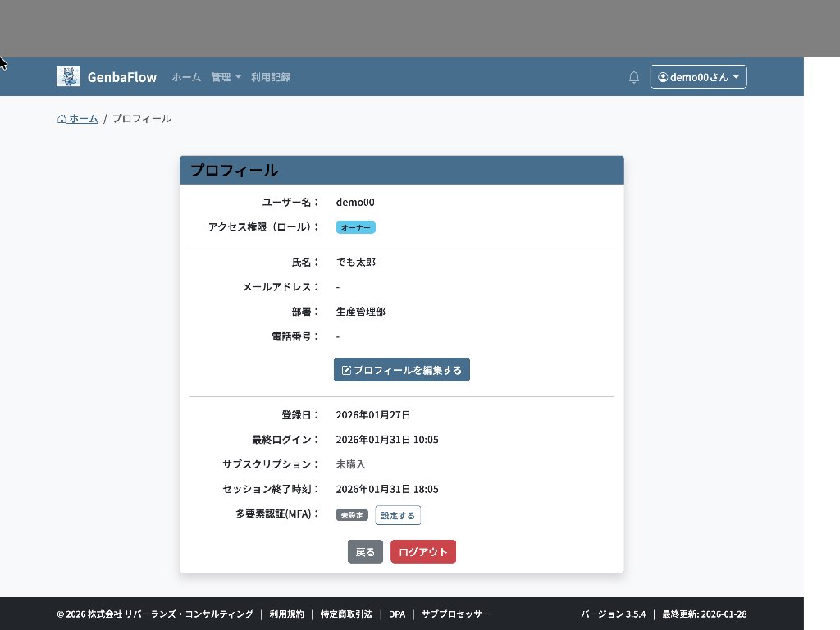The height and width of the screenshot is (630, 840).
Task: Open the 特定商取引法 footer link
Action: click(x=346, y=614)
